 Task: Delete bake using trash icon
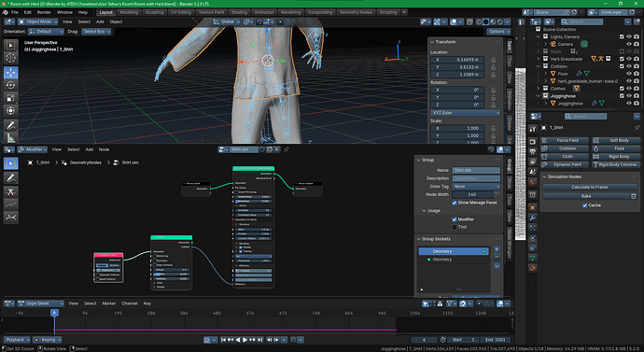pyautogui.click(x=634, y=196)
